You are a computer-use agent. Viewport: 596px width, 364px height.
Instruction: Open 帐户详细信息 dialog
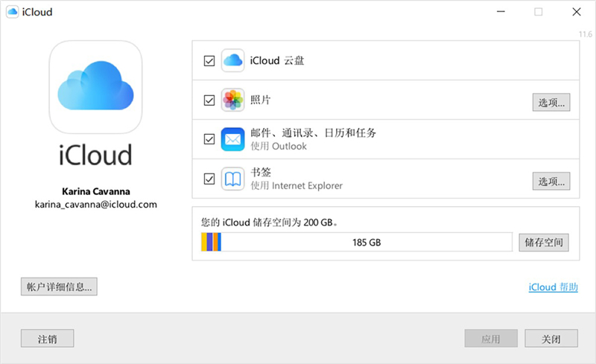60,287
